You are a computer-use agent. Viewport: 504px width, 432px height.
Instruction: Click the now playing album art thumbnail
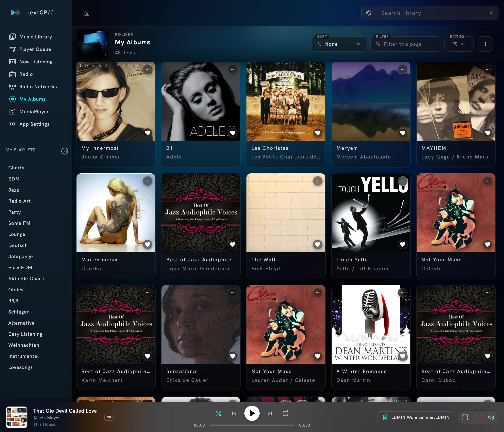(17, 417)
